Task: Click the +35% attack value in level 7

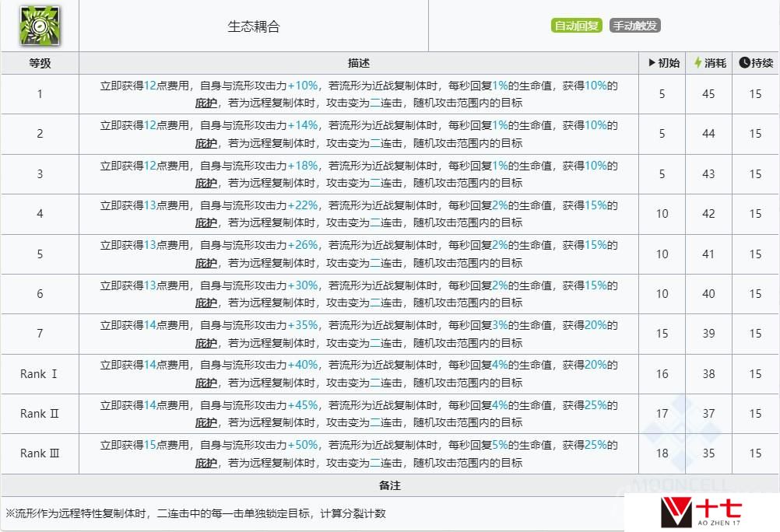Action: coord(303,325)
